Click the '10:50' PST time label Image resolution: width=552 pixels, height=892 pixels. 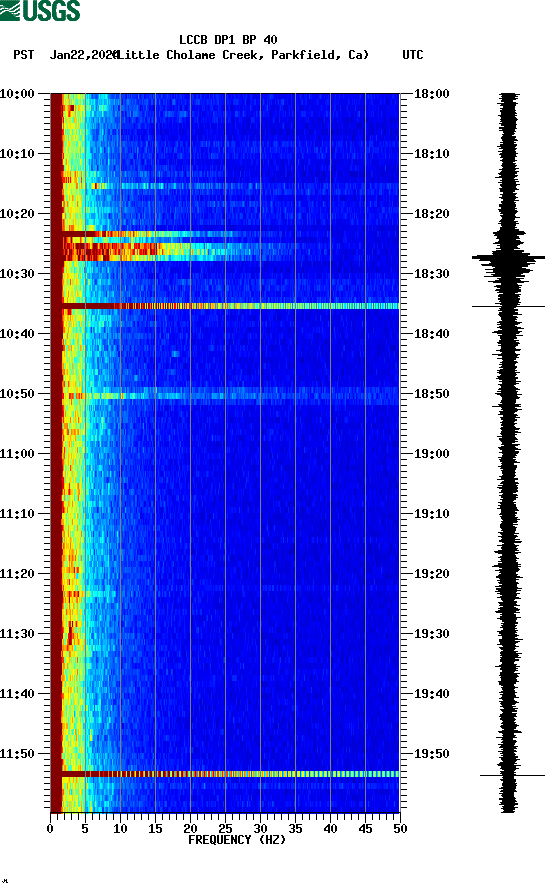point(17,394)
